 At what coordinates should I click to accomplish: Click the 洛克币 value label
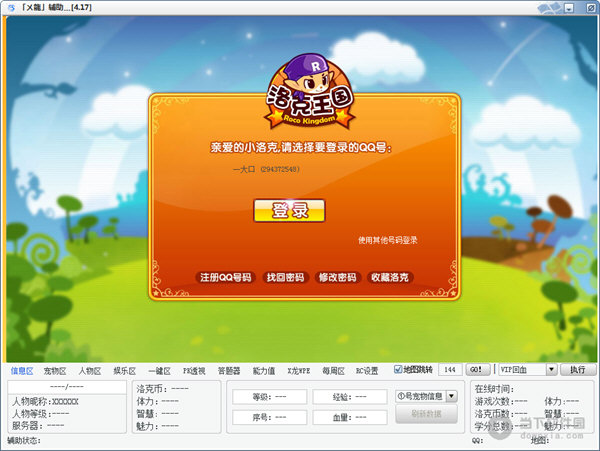[x=163, y=389]
